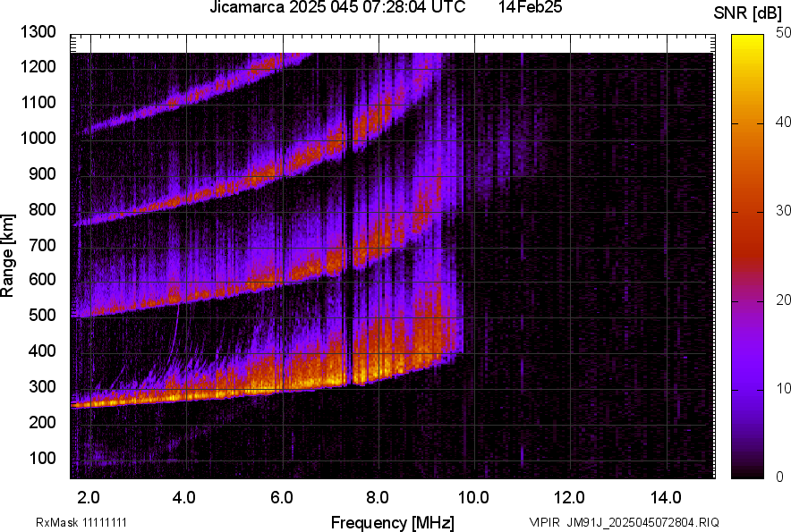The image size is (791, 532).
Task: Click the VIPIR .RIQ filename label
Action: pos(624,522)
